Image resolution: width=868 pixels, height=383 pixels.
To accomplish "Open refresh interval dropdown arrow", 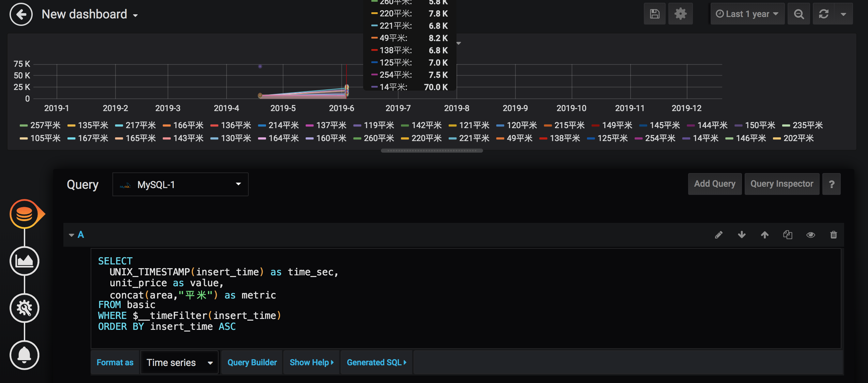I will tap(843, 14).
